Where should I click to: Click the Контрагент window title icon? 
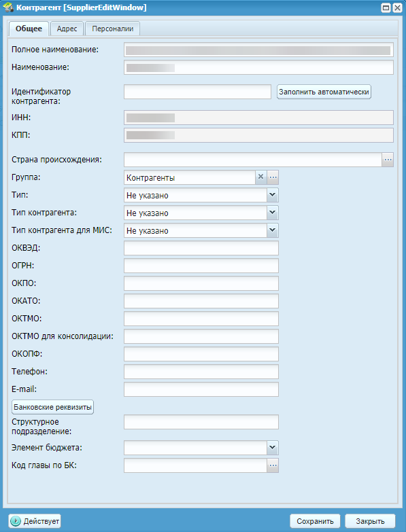click(8, 7)
